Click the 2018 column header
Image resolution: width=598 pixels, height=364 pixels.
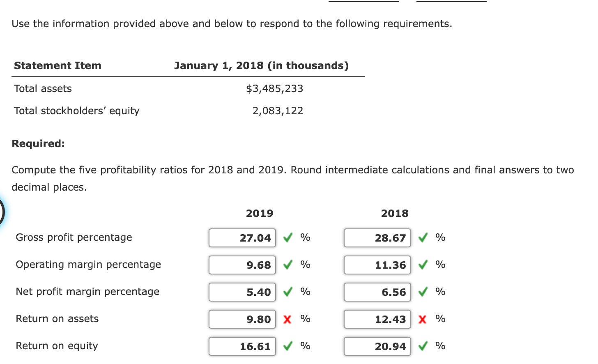(x=395, y=213)
